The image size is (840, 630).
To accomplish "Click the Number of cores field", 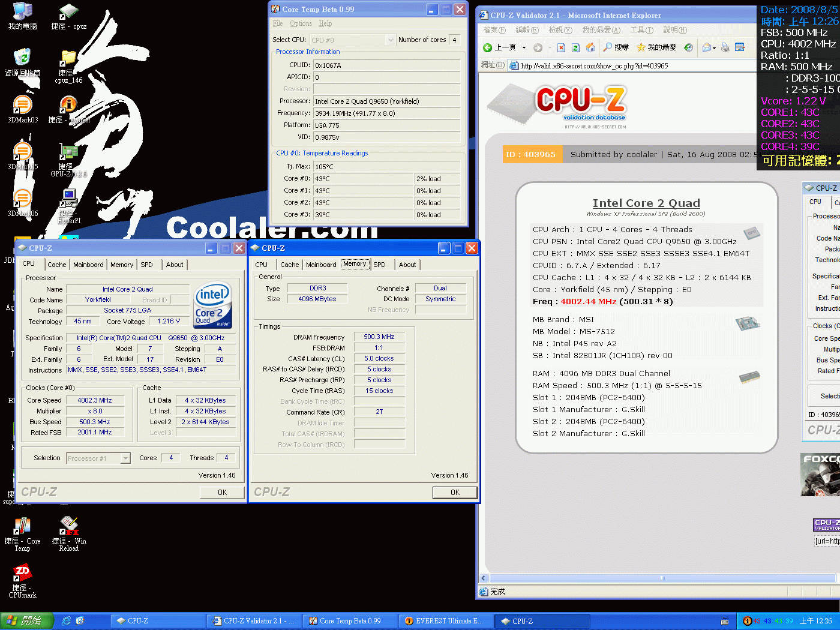I will coord(454,40).
